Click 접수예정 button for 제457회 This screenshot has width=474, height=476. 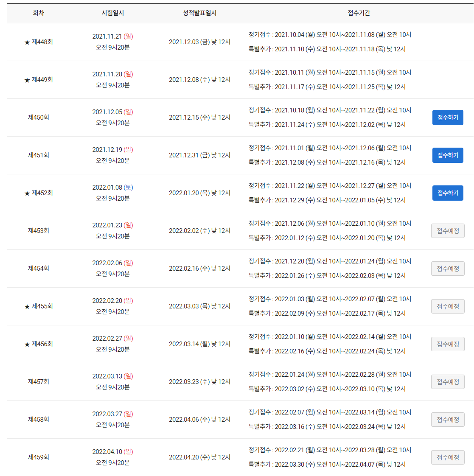click(448, 382)
